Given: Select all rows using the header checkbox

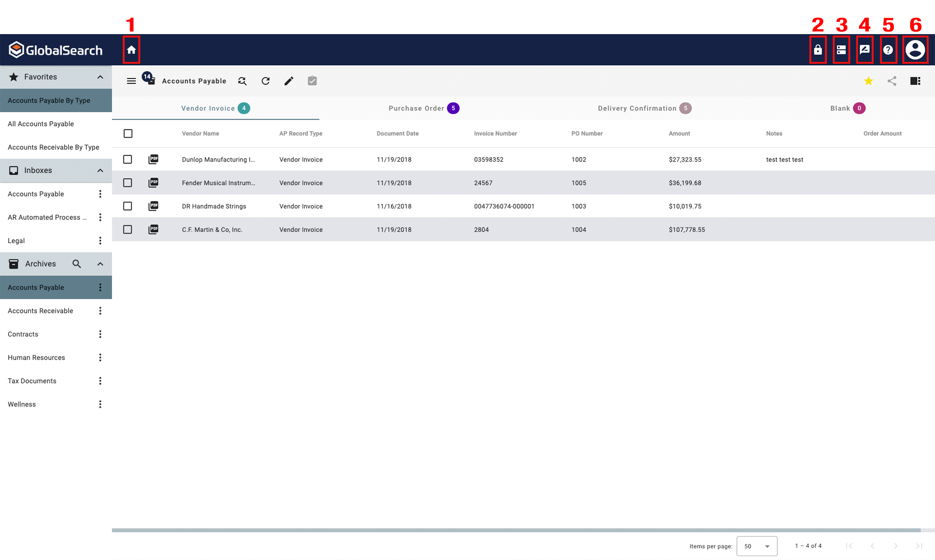Looking at the screenshot, I should click(128, 133).
